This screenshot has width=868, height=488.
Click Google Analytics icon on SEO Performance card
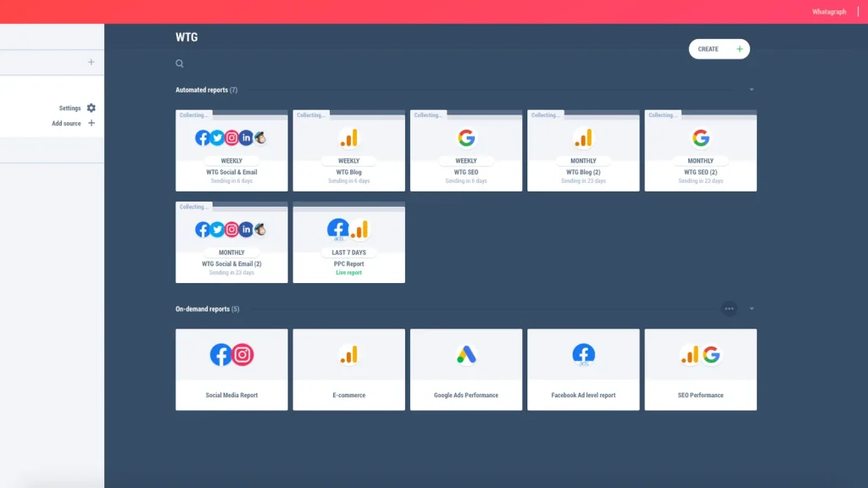coord(690,355)
